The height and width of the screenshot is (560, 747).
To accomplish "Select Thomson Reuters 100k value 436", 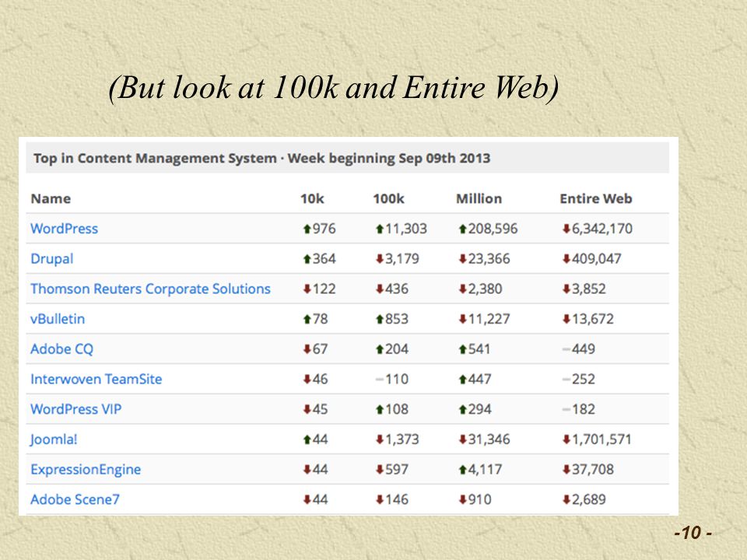I will (x=396, y=289).
